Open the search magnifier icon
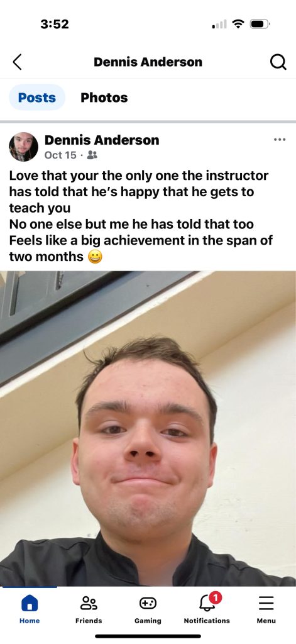This screenshot has height=644, width=296. pos(278,62)
